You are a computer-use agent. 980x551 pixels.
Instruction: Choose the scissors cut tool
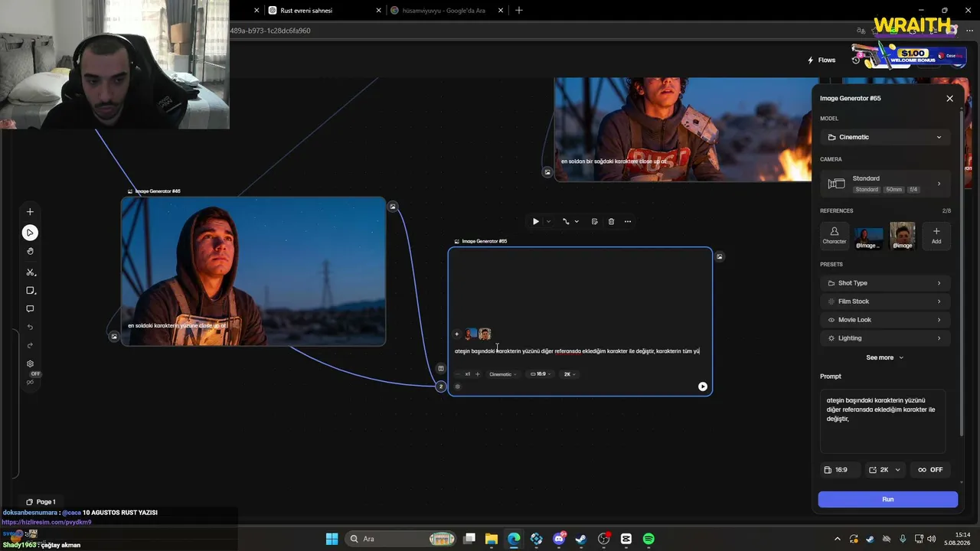[30, 272]
